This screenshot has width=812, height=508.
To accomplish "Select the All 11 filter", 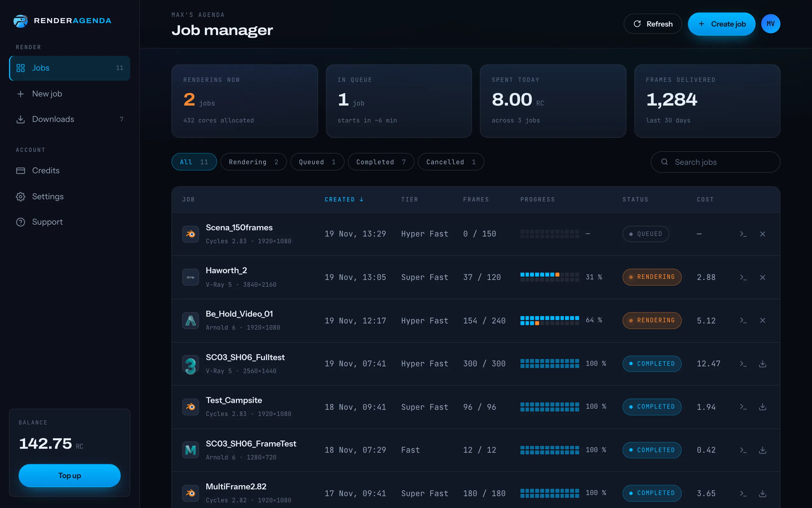I will pos(194,162).
